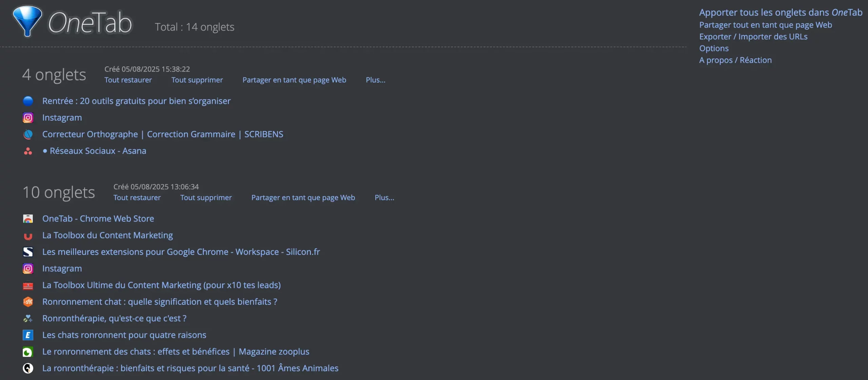
Task: Click Apporter tous les onglets dans OneTab
Action: pos(781,13)
